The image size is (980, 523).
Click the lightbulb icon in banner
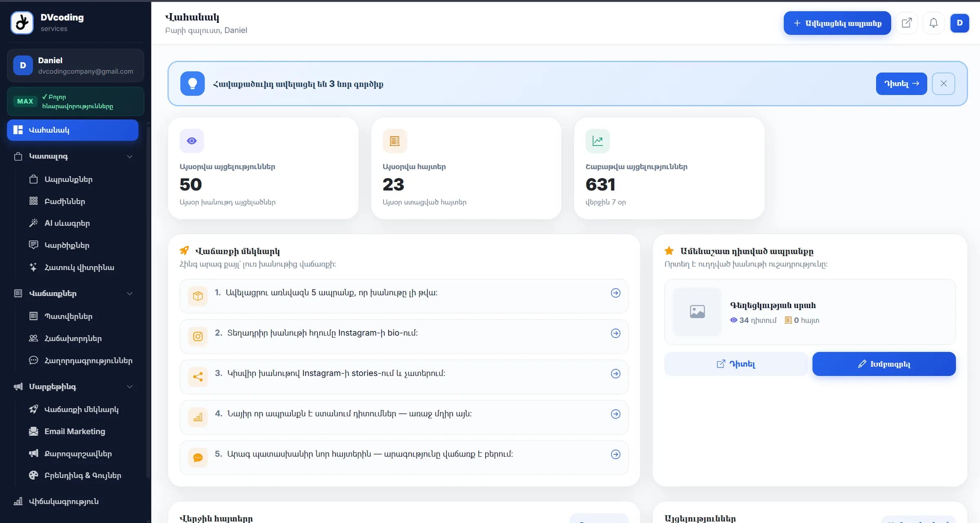coord(192,84)
